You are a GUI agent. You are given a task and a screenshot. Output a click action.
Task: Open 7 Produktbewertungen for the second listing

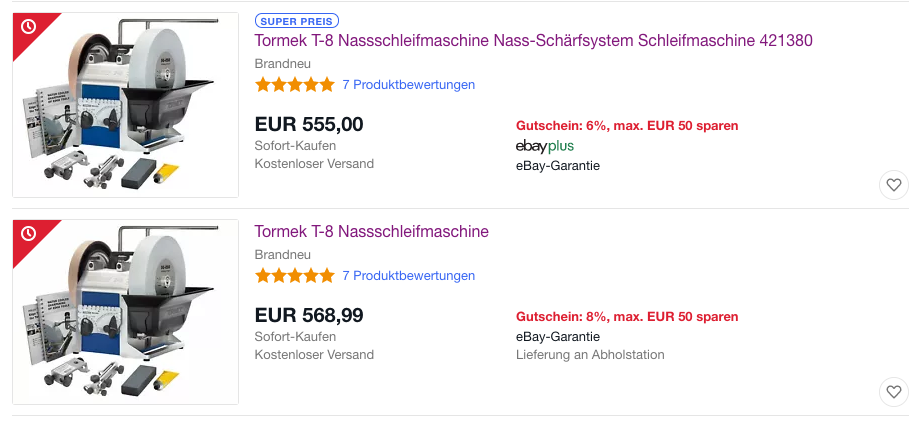[x=408, y=276]
